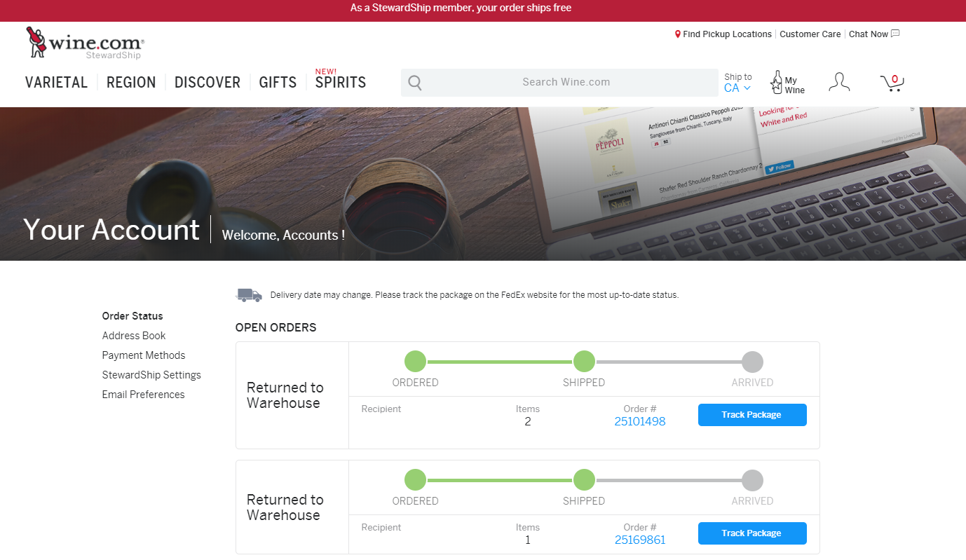The image size is (966, 560).
Task: Click ORDERED progress dot for order 25101498
Action: (x=415, y=362)
